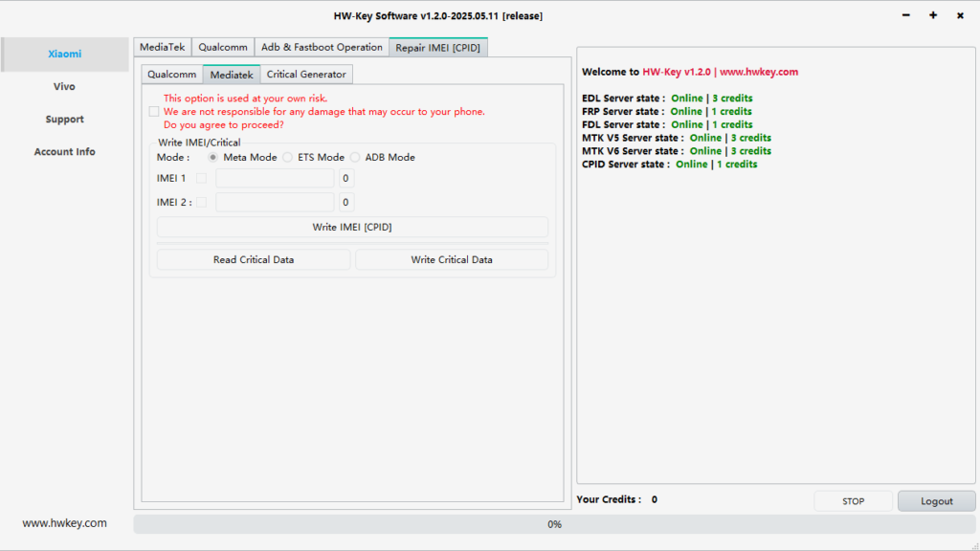Open the Qualcomm sub-tab under Repair IMEI

[172, 74]
